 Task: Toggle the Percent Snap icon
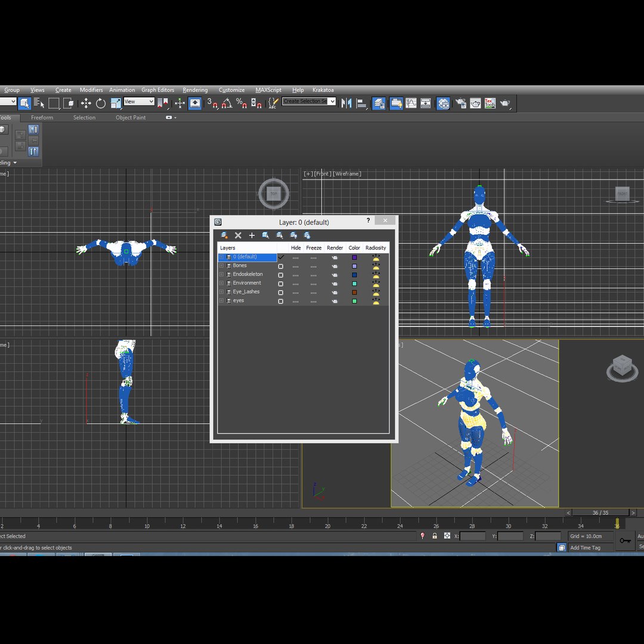tap(241, 103)
